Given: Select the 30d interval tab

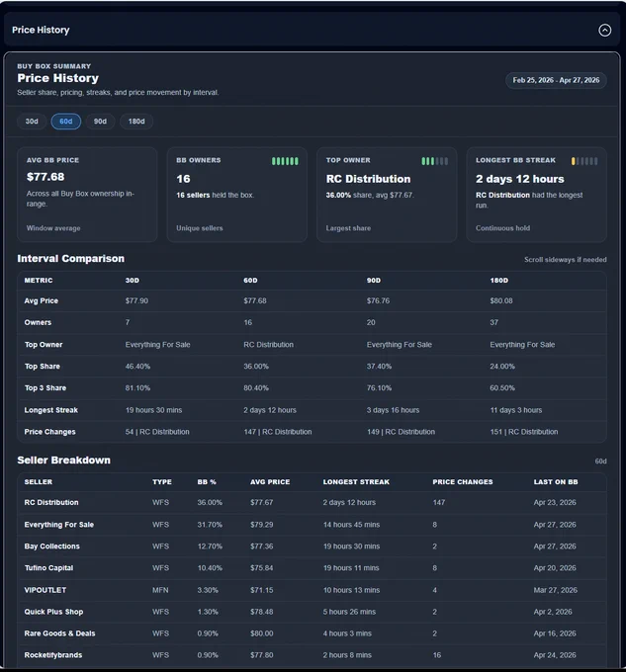Looking at the screenshot, I should click(32, 122).
